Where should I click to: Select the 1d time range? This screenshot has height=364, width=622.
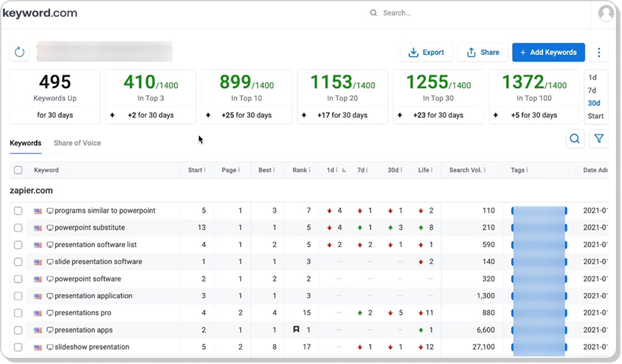(x=592, y=78)
